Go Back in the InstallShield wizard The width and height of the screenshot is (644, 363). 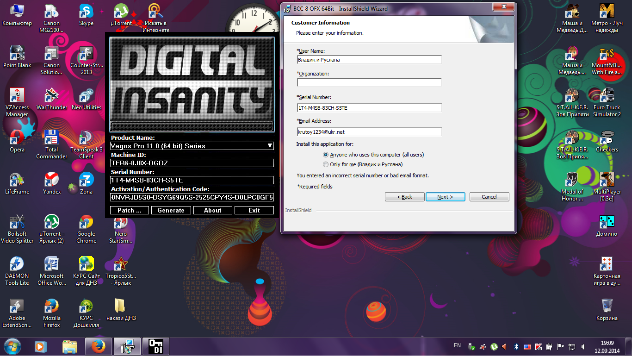tap(405, 197)
